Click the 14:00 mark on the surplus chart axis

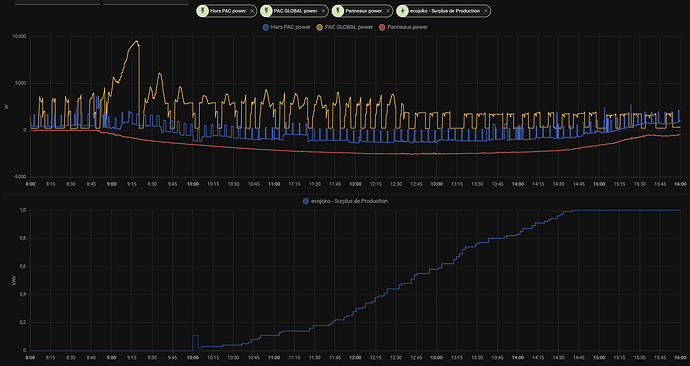pos(518,358)
